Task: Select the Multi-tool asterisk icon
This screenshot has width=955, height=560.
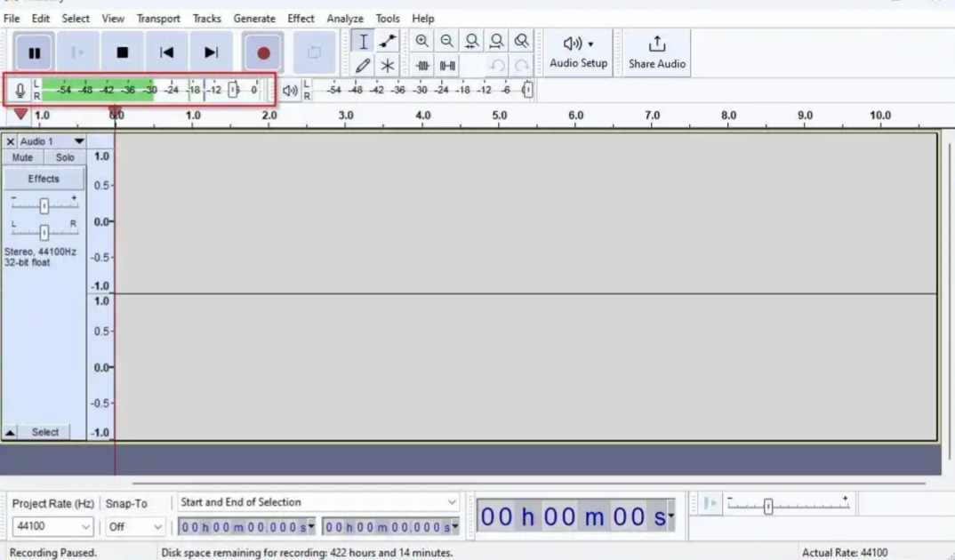Action: [x=388, y=66]
